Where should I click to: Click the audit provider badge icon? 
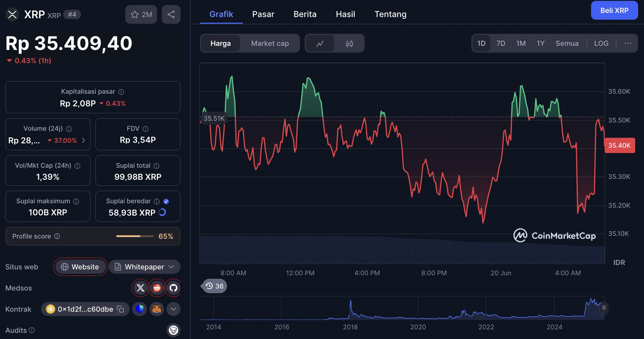click(173, 330)
